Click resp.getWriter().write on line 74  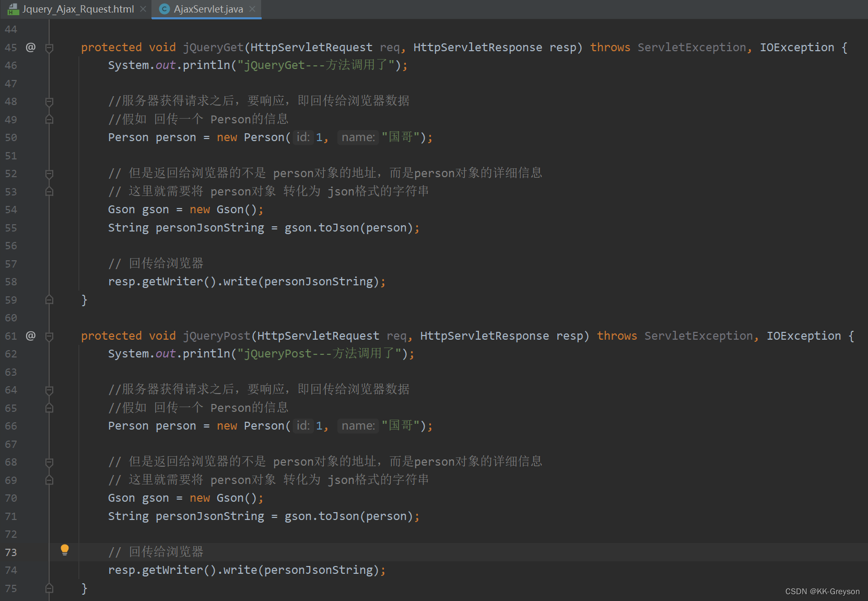(182, 570)
